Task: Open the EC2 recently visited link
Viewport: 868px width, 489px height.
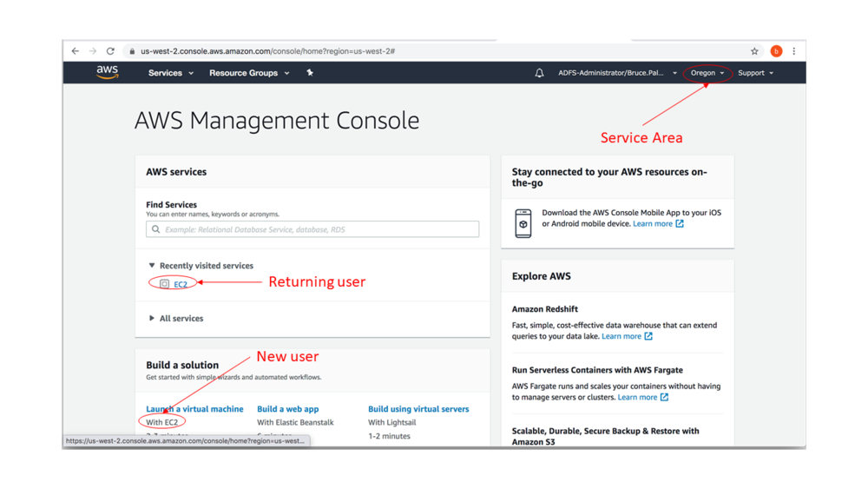Action: coord(181,284)
